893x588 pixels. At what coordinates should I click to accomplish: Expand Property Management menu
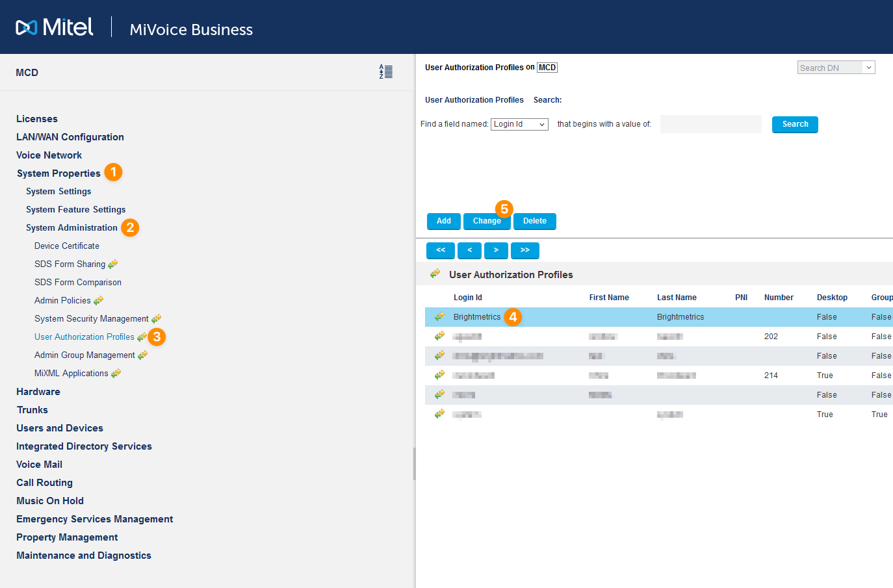[x=67, y=537]
